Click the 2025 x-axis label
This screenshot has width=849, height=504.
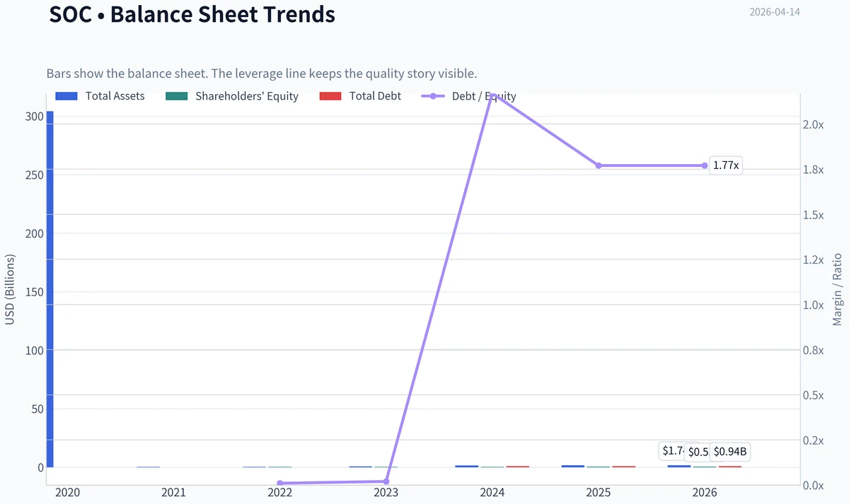click(598, 493)
